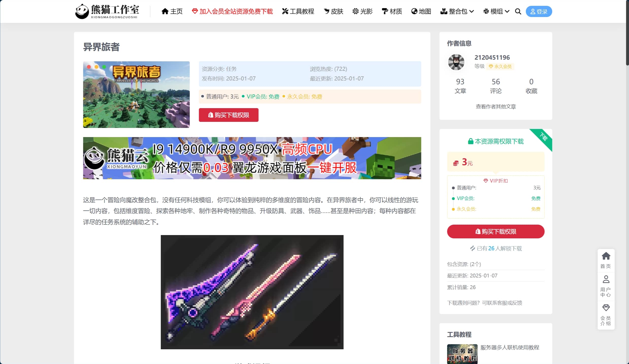Click the 累计销量: 26 text
This screenshot has height=364, width=629.
(x=461, y=287)
